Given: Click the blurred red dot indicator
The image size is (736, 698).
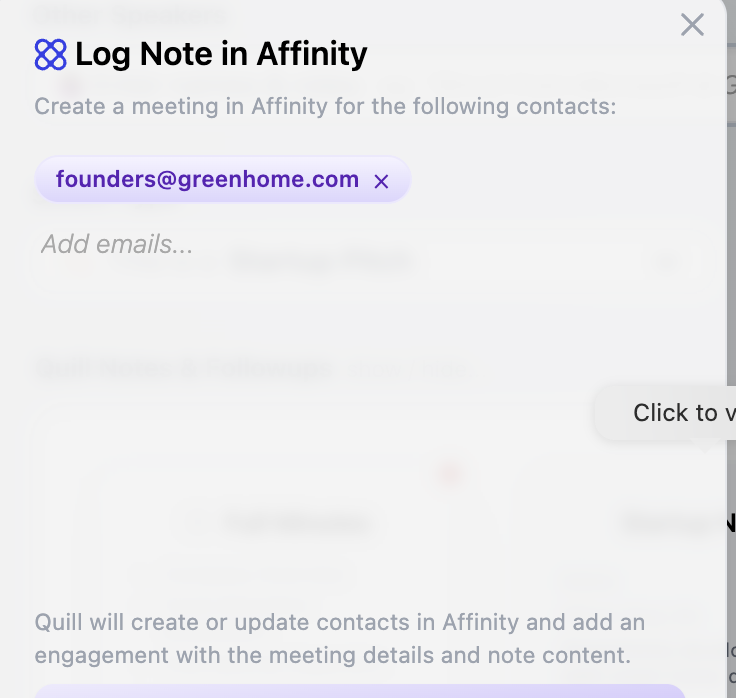Looking at the screenshot, I should pyautogui.click(x=449, y=473).
